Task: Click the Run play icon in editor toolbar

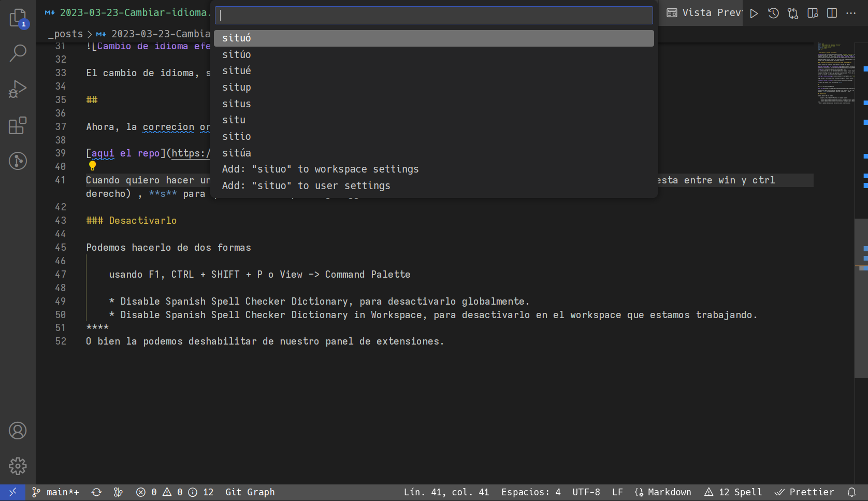Action: (754, 13)
